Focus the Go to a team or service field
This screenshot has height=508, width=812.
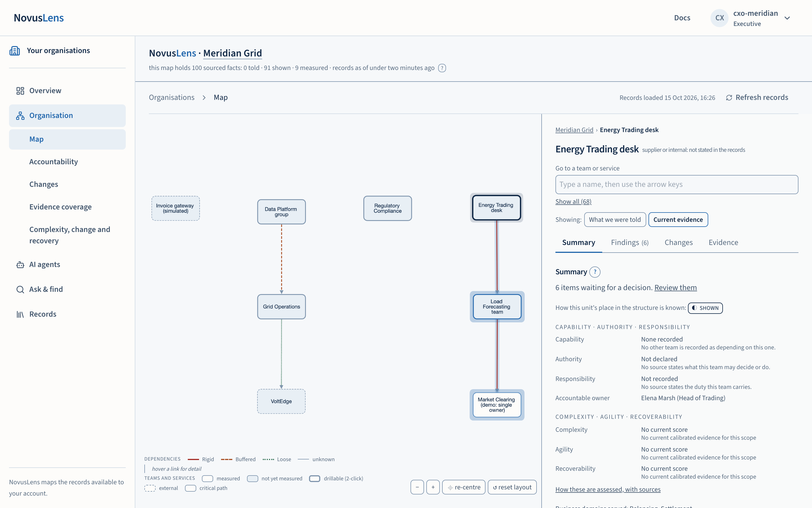pos(677,185)
